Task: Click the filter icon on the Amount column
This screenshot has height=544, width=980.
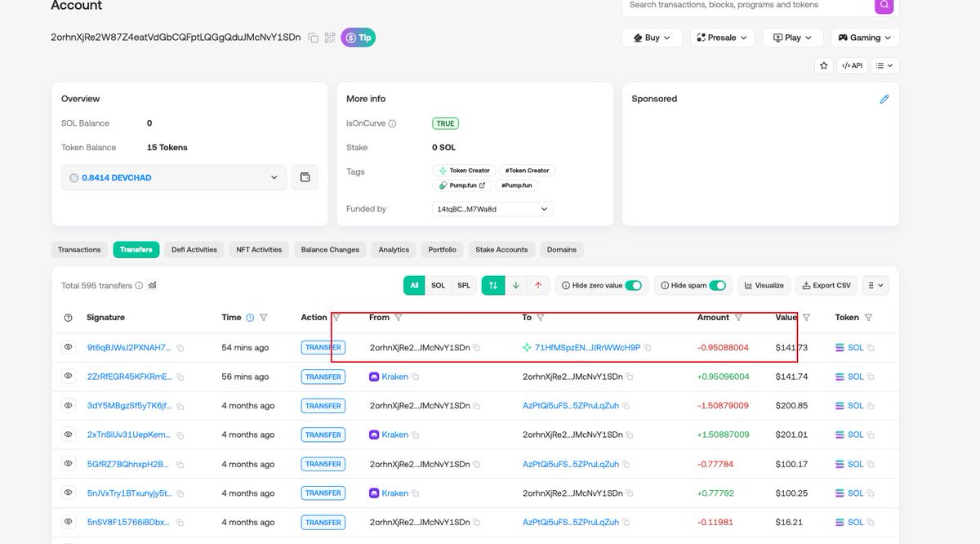Action: (738, 318)
